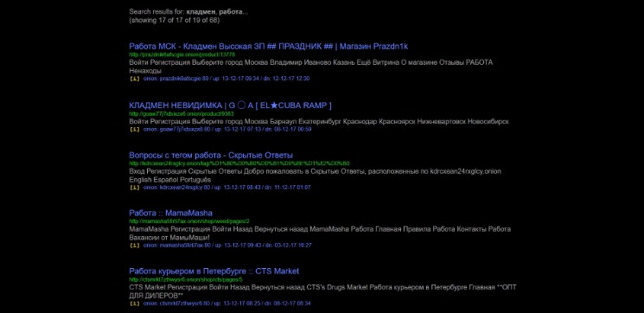Image resolution: width=644 pixels, height=313 pixels.
Task: Open the 'Вопросы с тегом работа - Скрытые Ответы' title
Action: [x=211, y=156]
